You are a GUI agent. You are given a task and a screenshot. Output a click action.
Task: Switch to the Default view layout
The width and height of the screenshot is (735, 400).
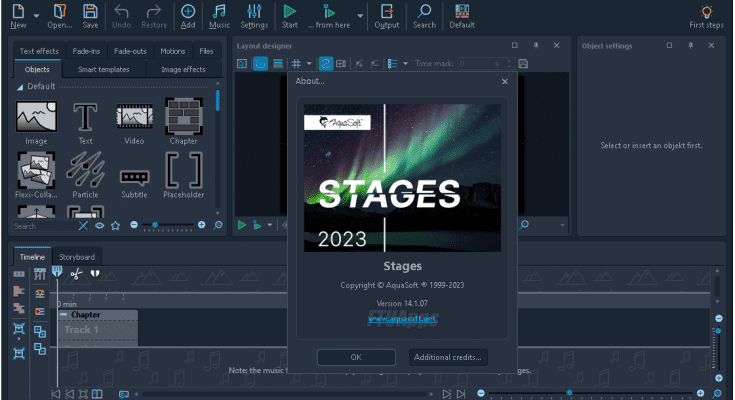(x=462, y=16)
